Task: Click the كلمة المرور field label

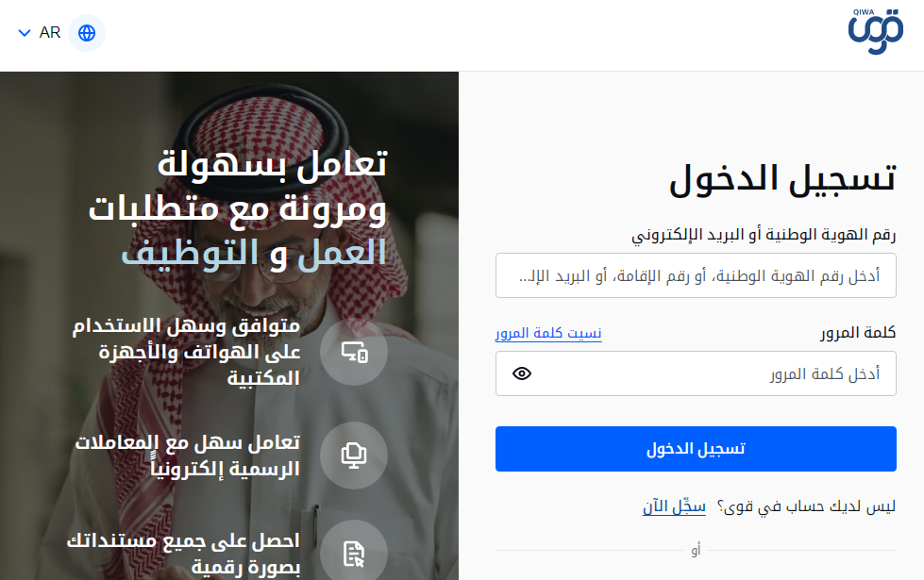Action: click(857, 333)
